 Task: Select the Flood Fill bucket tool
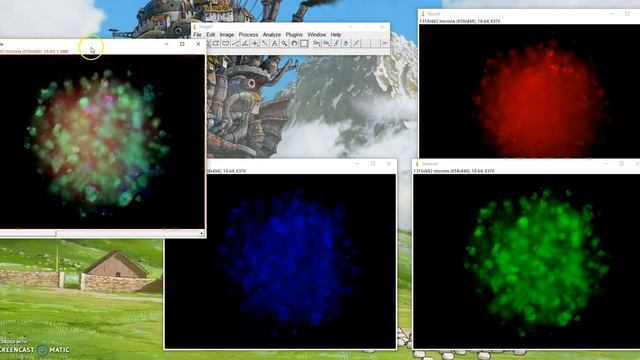[346, 43]
